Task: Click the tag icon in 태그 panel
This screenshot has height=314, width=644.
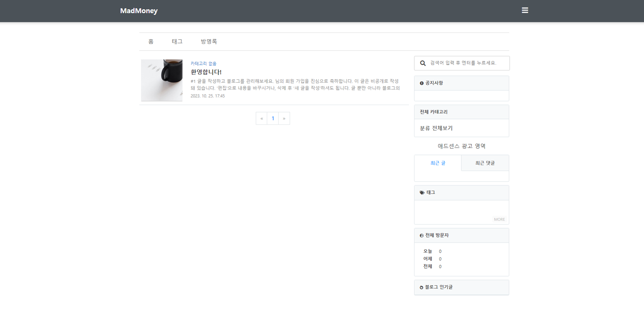Action: 422,193
